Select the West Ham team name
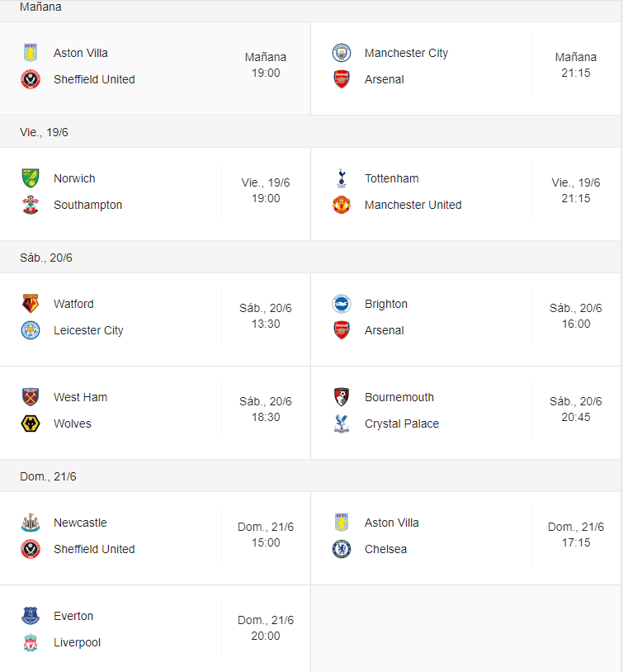 [x=80, y=397]
